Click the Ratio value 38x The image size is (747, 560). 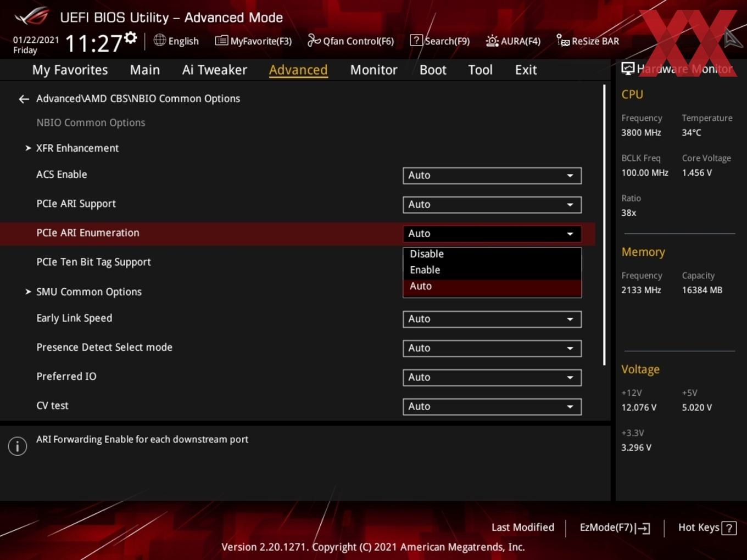click(629, 213)
